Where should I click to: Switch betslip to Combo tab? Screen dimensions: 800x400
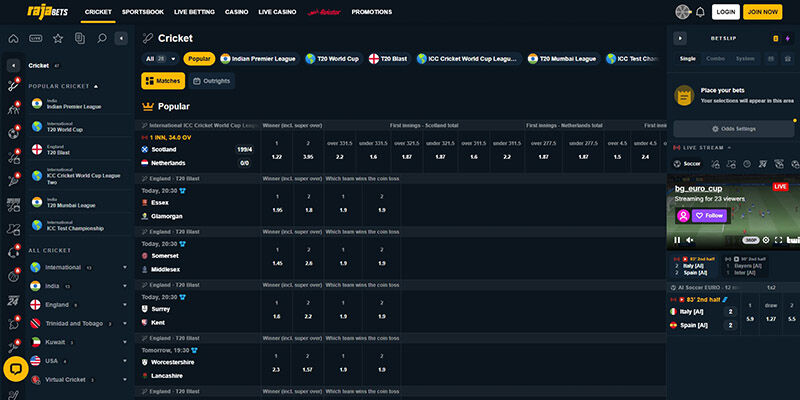715,59
